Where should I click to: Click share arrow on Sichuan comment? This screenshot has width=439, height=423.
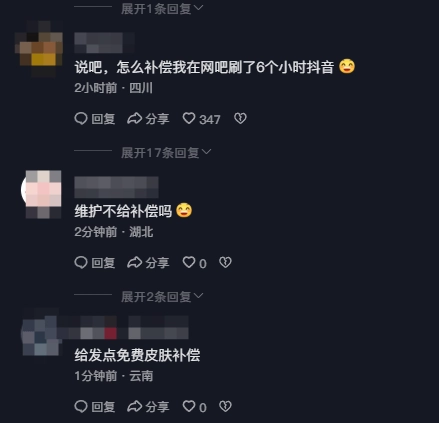point(135,118)
